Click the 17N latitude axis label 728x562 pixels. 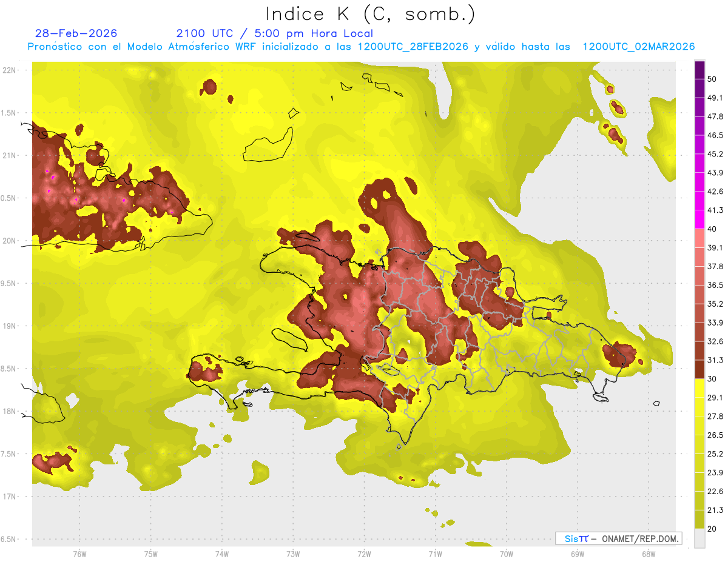pyautogui.click(x=10, y=497)
